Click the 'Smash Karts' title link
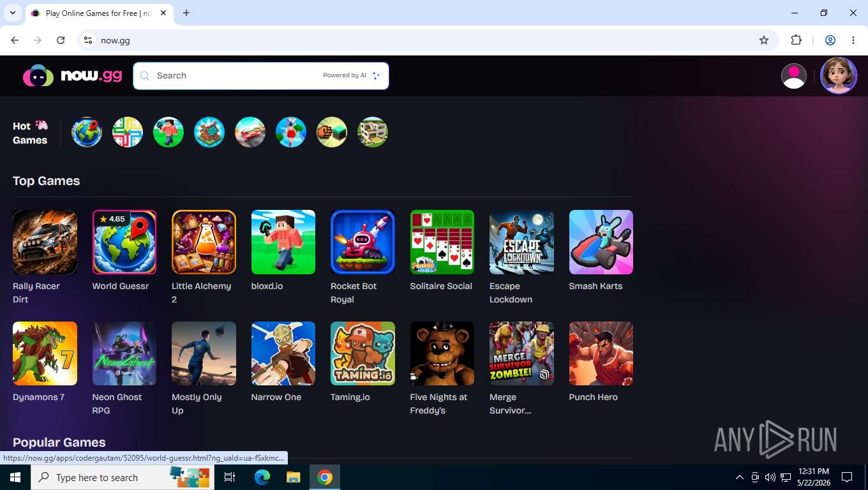The height and width of the screenshot is (490, 868). pos(595,286)
